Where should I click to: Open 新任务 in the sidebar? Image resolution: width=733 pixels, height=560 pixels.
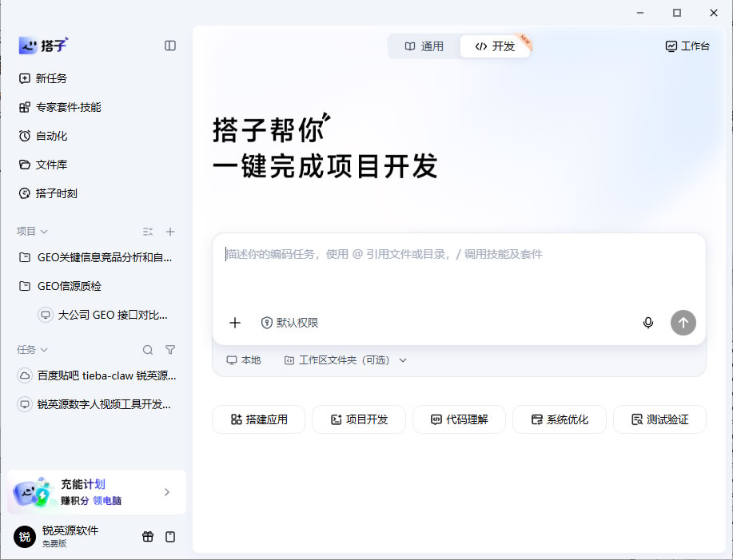pos(43,78)
